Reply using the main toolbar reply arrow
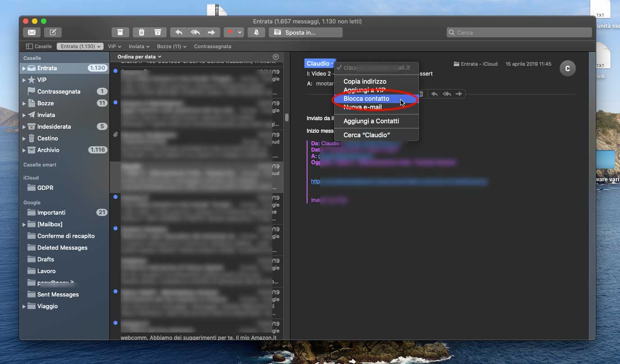620x364 pixels. coord(179,32)
